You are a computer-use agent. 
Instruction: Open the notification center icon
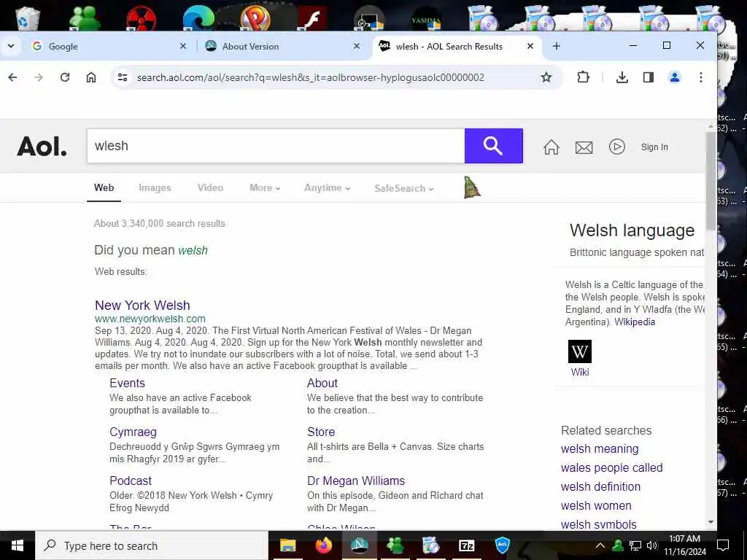point(723,545)
